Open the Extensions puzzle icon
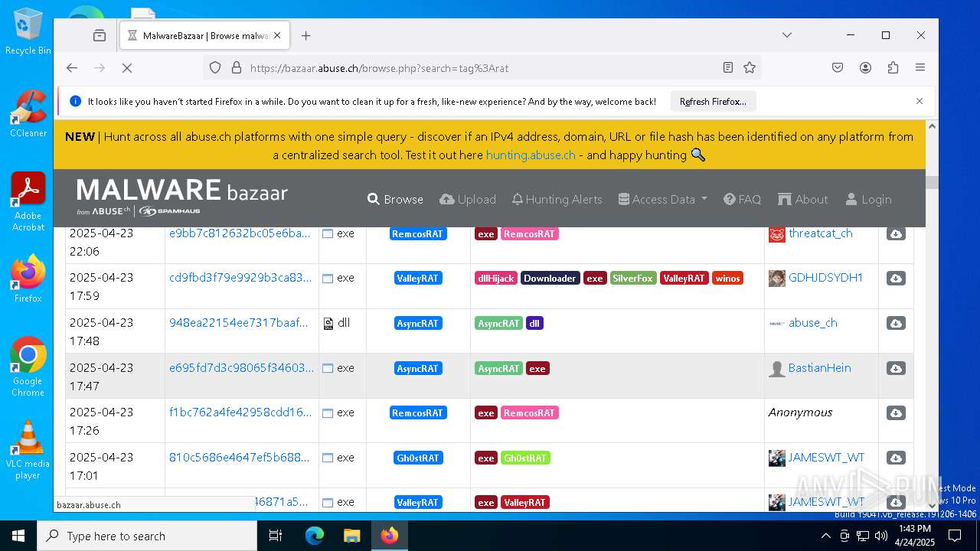 coord(893,68)
